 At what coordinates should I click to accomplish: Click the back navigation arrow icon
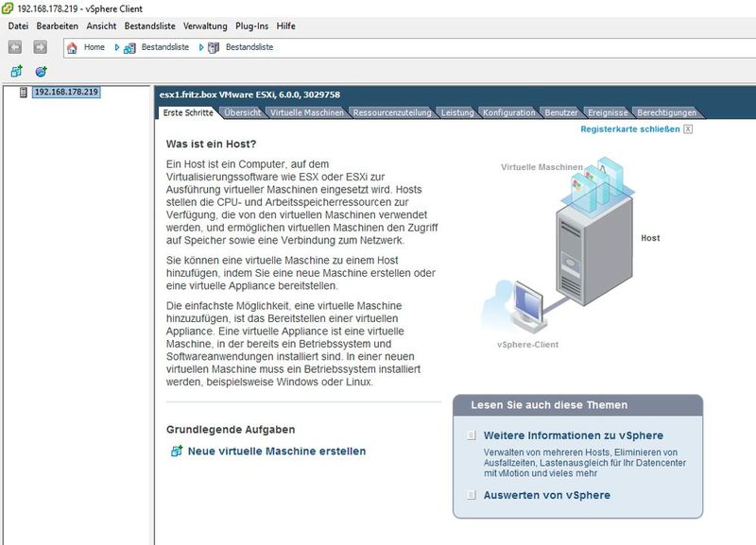pos(14,47)
